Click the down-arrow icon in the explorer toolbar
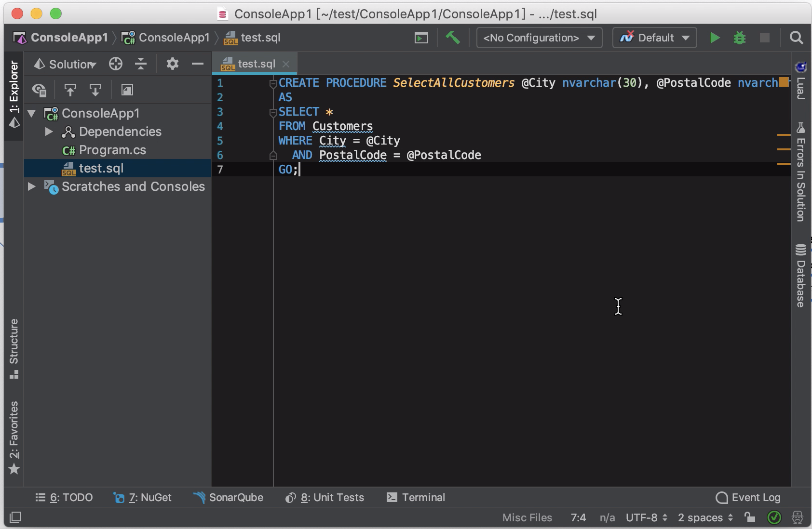This screenshot has height=529, width=812. [x=95, y=90]
